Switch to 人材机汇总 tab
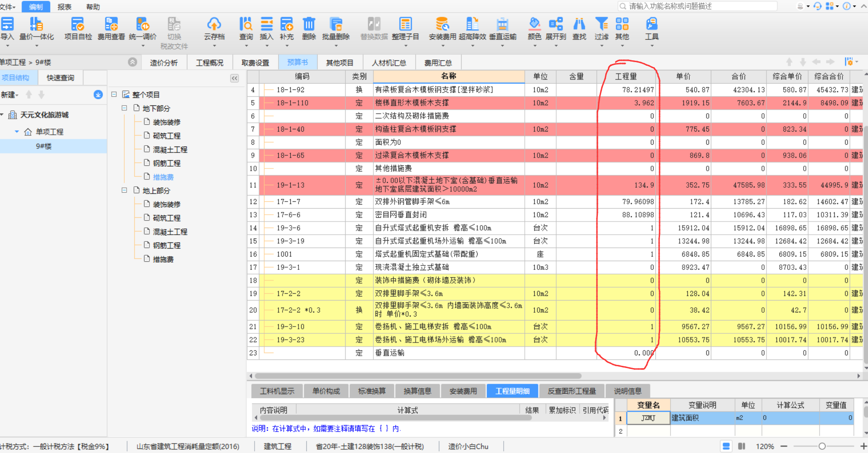The height and width of the screenshot is (453, 868). tap(389, 63)
